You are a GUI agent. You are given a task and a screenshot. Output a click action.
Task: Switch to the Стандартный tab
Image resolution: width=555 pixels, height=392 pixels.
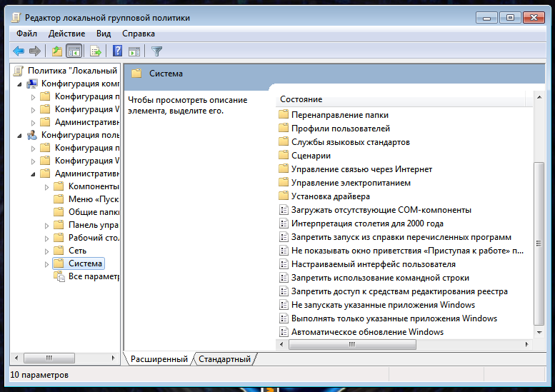point(224,359)
